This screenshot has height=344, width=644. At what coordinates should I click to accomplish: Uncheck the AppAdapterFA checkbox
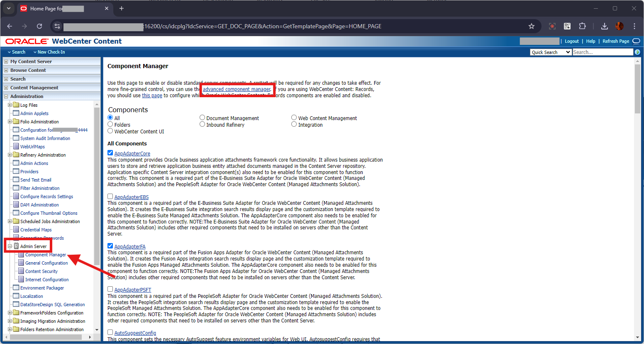110,246
